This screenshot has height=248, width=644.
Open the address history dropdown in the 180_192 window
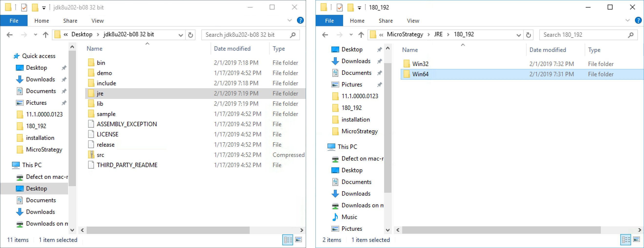(x=518, y=35)
